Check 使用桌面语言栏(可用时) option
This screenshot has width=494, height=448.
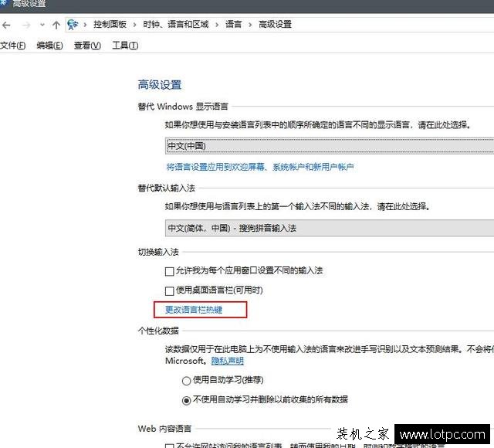coord(170,290)
